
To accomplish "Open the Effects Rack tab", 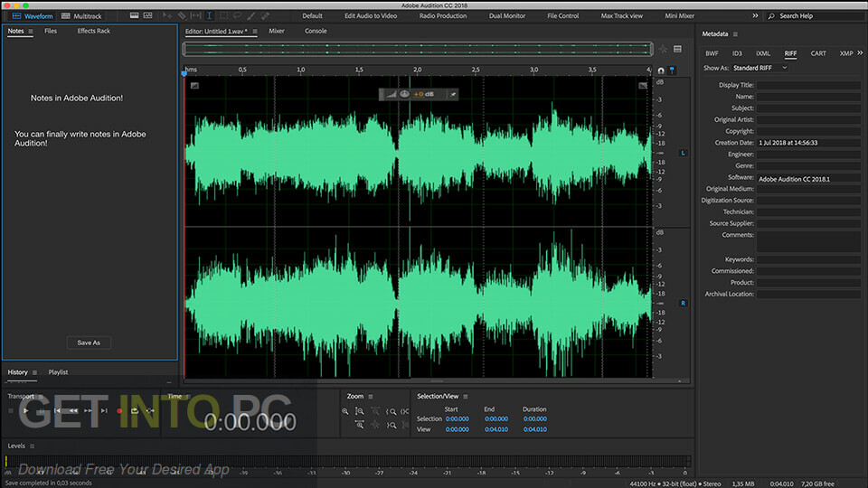I will click(x=93, y=31).
